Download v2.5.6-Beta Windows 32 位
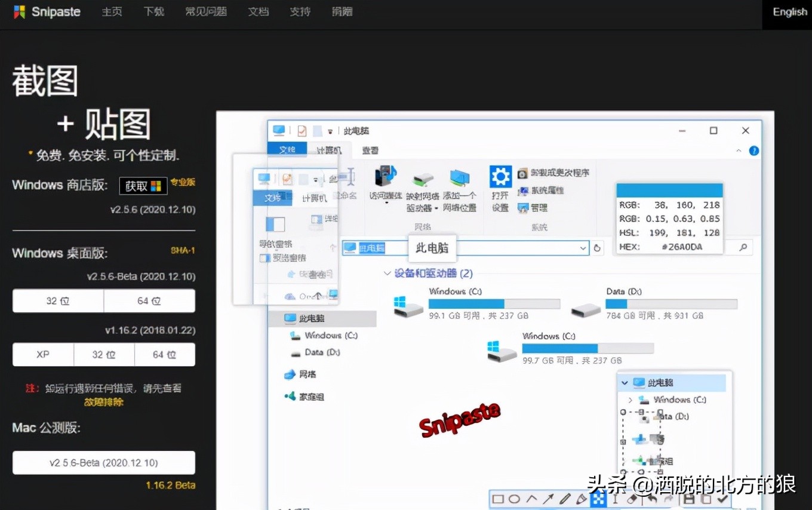The height and width of the screenshot is (510, 812). click(x=59, y=301)
